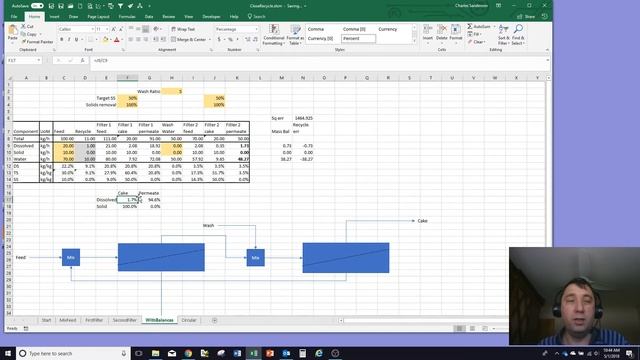640x360 pixels.
Task: Select the Comma cell style
Action: click(316, 29)
